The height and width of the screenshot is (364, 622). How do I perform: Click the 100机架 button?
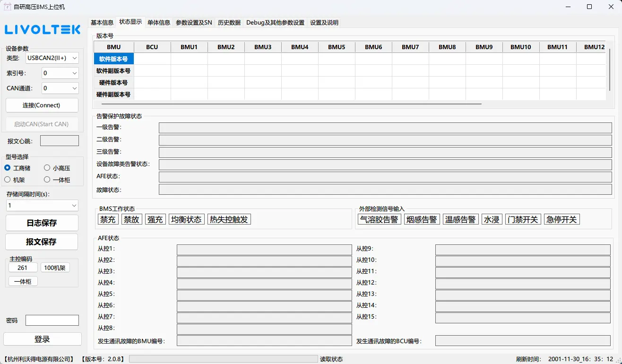pos(55,268)
